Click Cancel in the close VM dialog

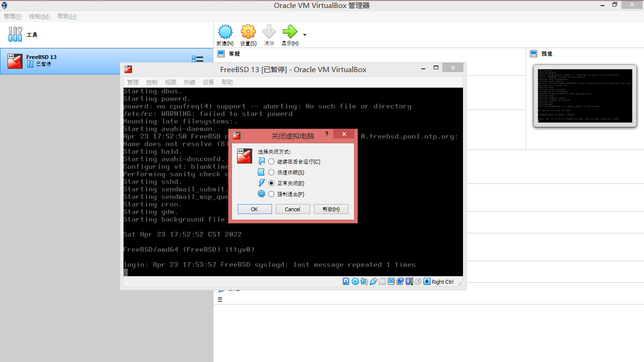(293, 209)
